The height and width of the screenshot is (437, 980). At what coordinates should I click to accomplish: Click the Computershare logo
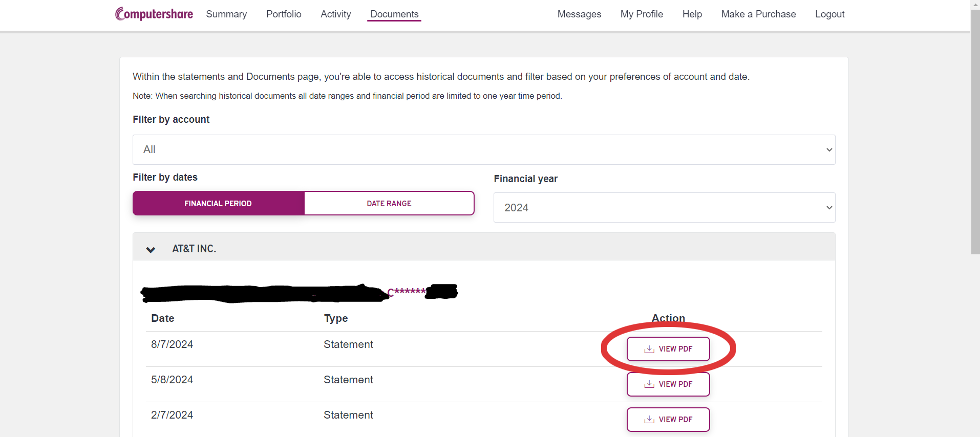click(x=154, y=14)
